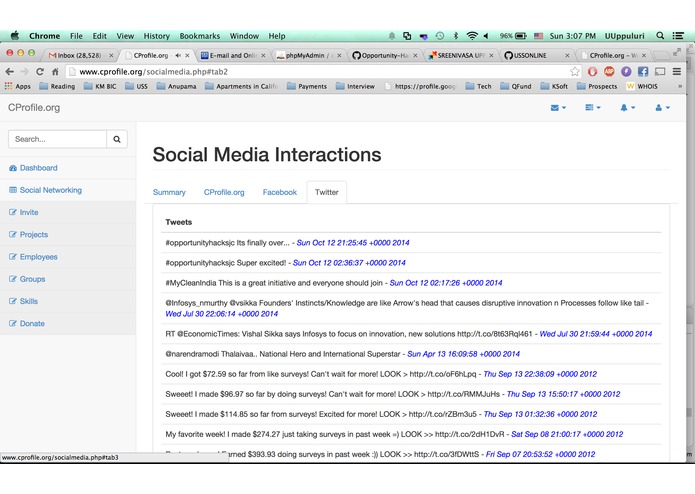Click the Employees edit icon
The height and width of the screenshot is (494, 695).
[x=13, y=257]
